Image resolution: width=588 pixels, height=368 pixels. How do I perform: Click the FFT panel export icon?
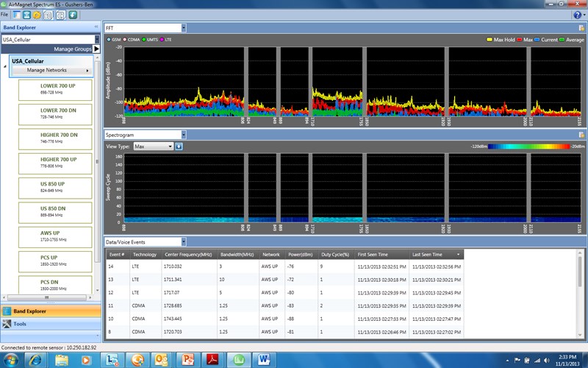[581, 28]
